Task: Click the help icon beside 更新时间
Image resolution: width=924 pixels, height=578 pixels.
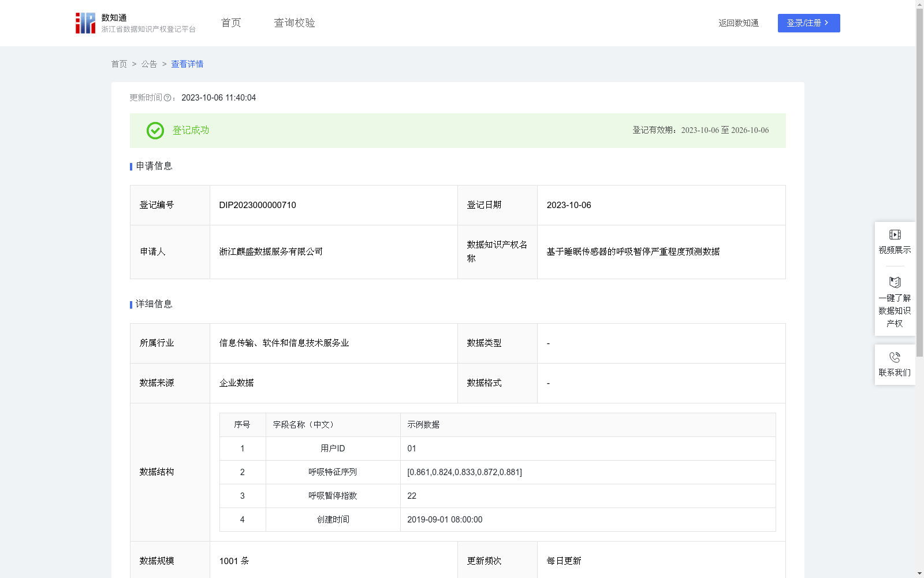Action: pyautogui.click(x=167, y=98)
